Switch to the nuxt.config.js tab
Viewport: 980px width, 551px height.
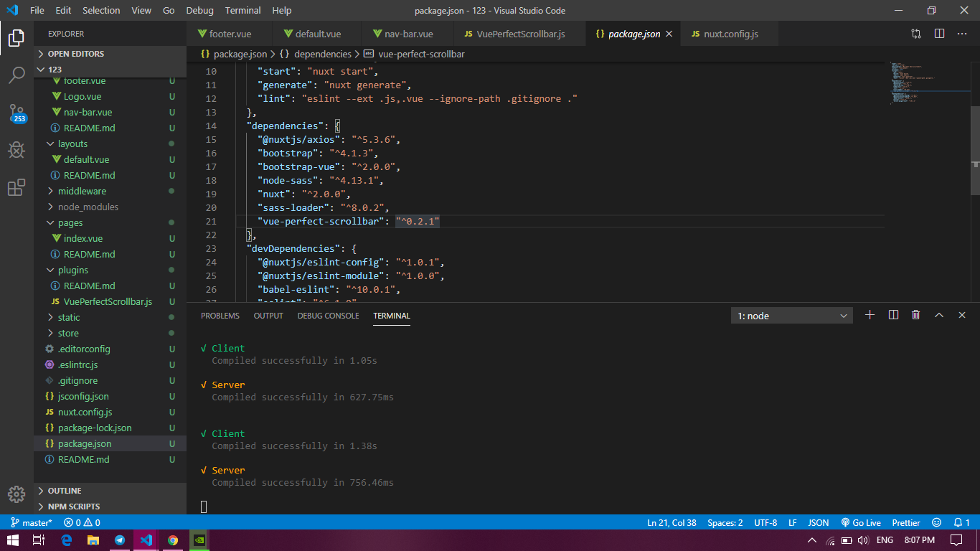(730, 34)
